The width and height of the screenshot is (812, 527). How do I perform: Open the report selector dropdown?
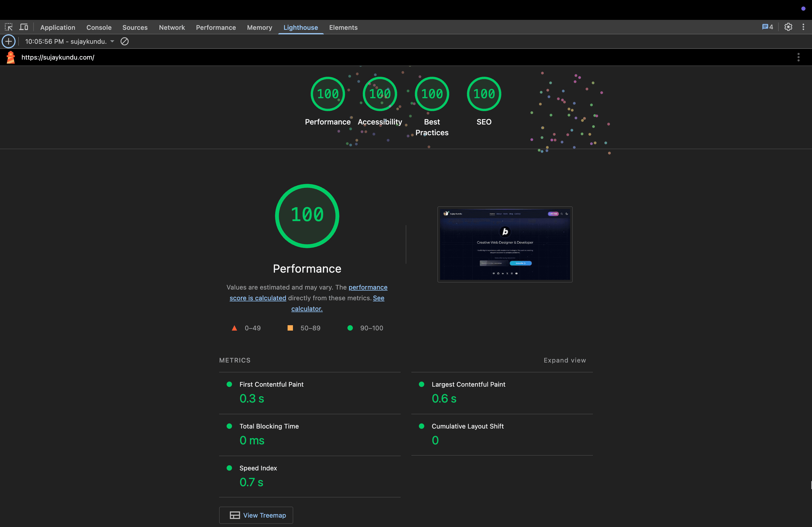70,41
